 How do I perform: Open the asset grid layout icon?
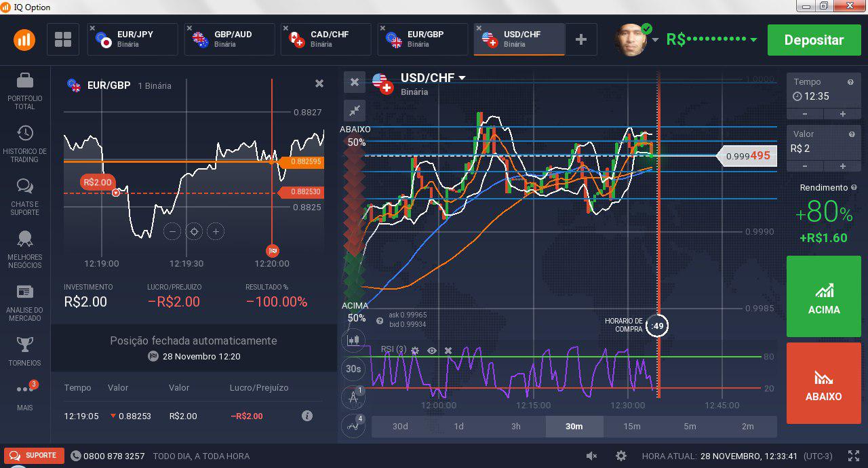(x=63, y=39)
